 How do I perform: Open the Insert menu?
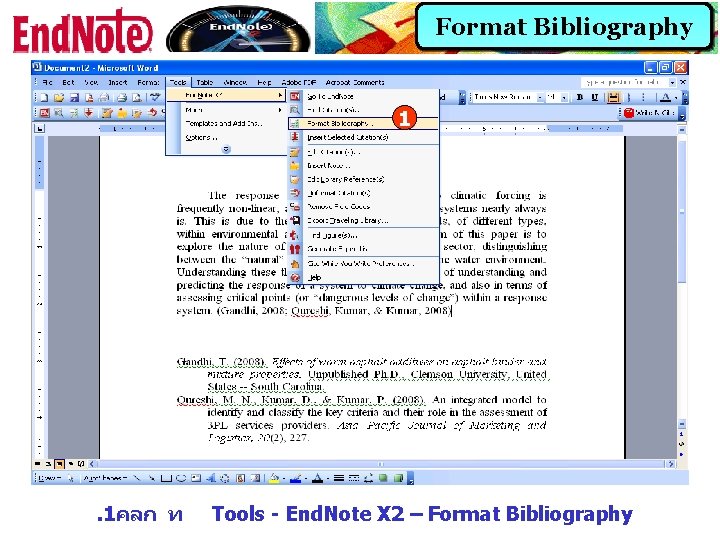118,83
